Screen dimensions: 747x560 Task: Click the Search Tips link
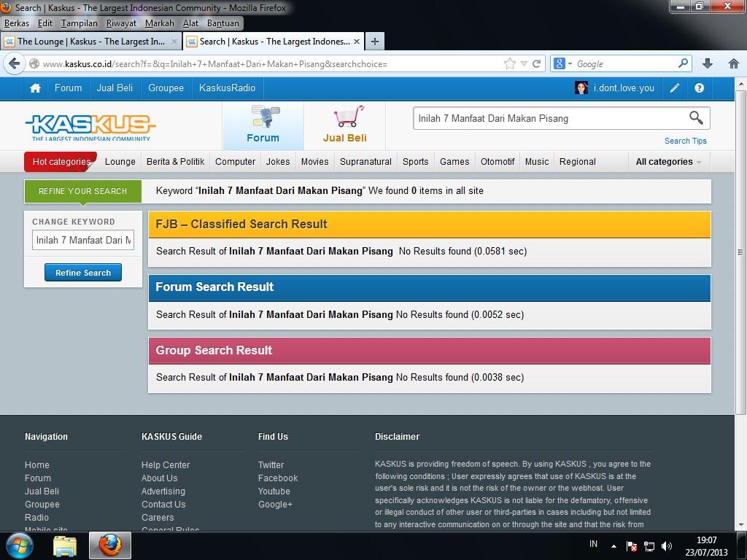[686, 141]
